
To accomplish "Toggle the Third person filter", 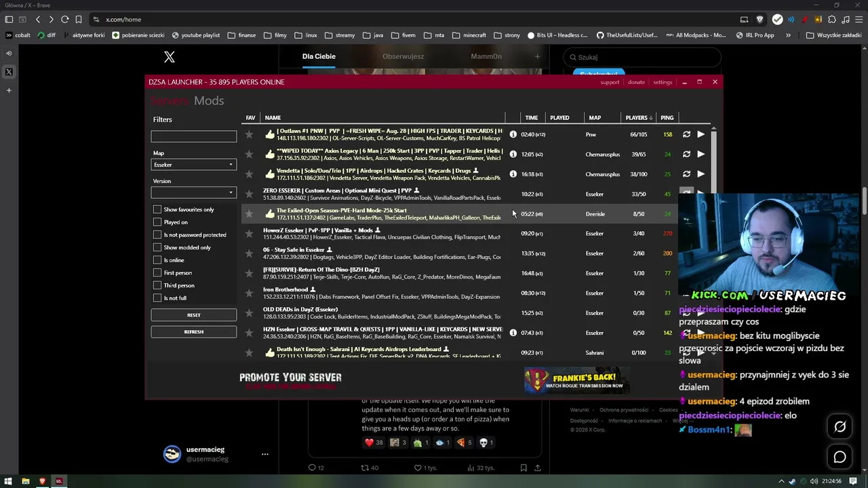I will [157, 285].
